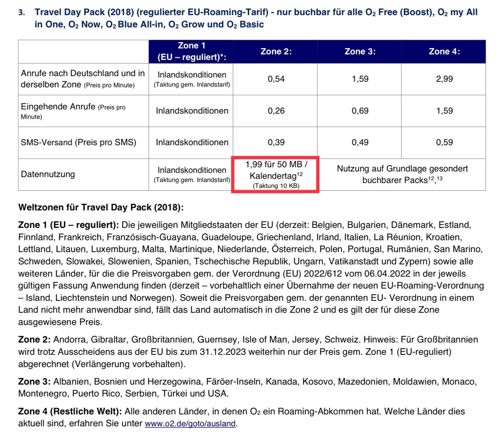Click the bold "Zone 1 (EU – reguliert):" paragraph label
The height and width of the screenshot is (448, 504).
pos(69,225)
